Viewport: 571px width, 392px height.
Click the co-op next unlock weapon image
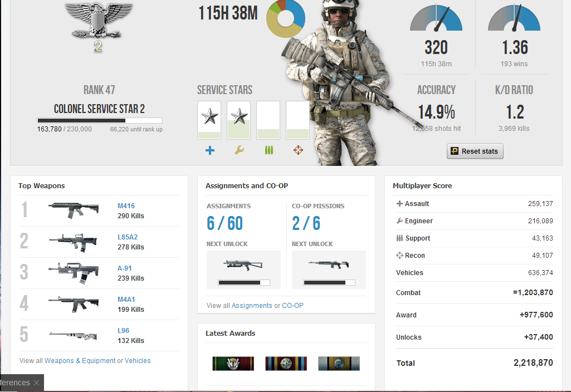click(329, 264)
